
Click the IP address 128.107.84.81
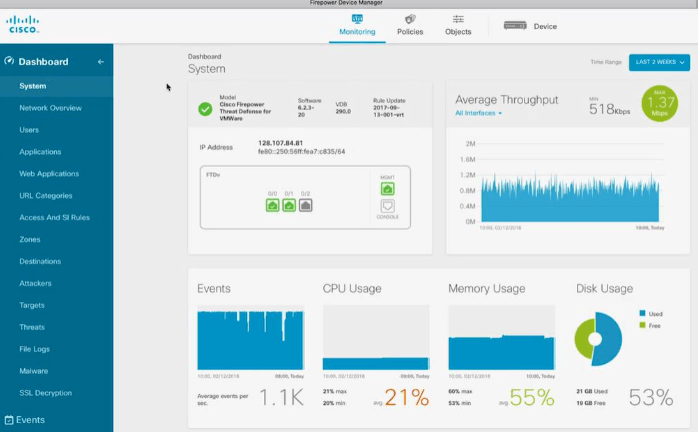coord(280,143)
